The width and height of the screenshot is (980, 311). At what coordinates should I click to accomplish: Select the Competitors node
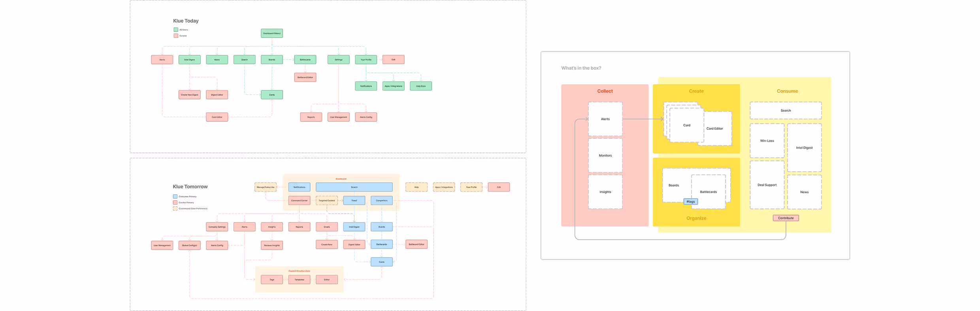point(382,201)
